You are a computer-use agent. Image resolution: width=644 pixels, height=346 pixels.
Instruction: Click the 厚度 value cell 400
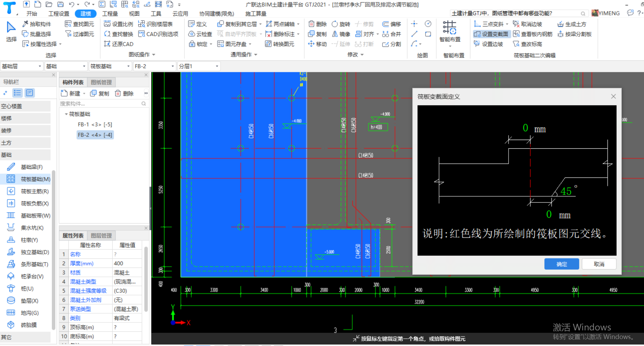click(x=127, y=263)
